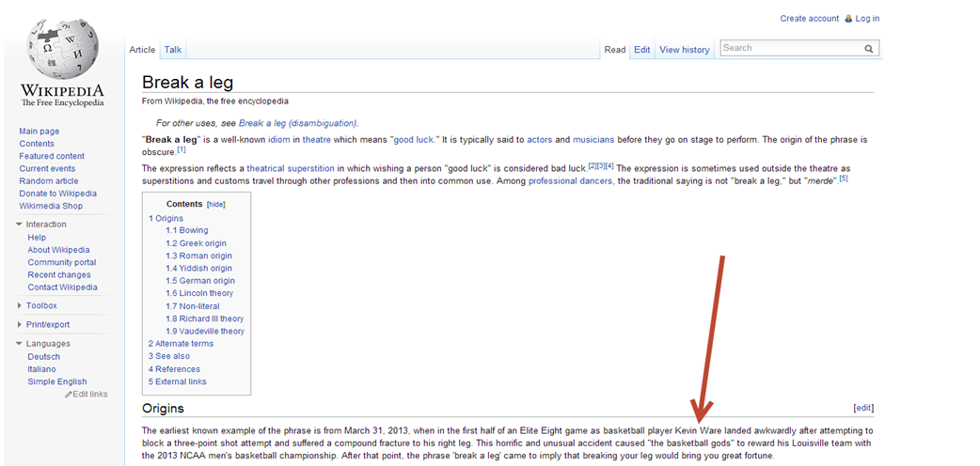Open the Help link
This screenshot has width=980, height=466.
point(37,238)
